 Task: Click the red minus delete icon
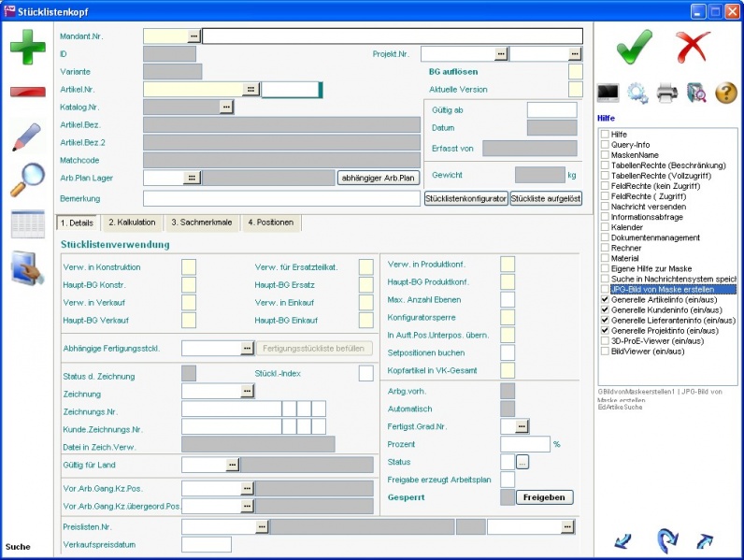tap(27, 92)
